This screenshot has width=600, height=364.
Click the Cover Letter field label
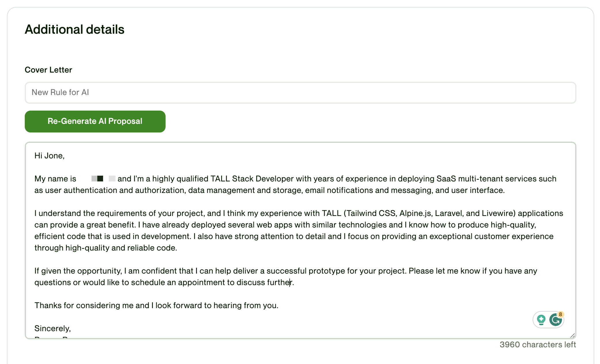coord(48,70)
